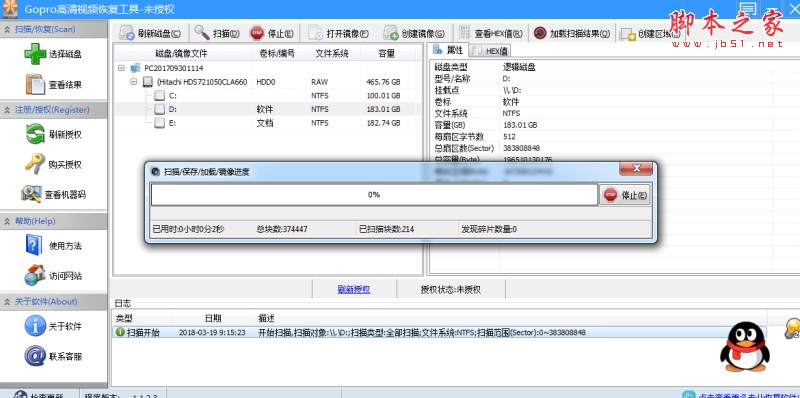The height and width of the screenshot is (398, 800).
Task: Click 查看HEX值 toolbar button
Action: [491, 34]
